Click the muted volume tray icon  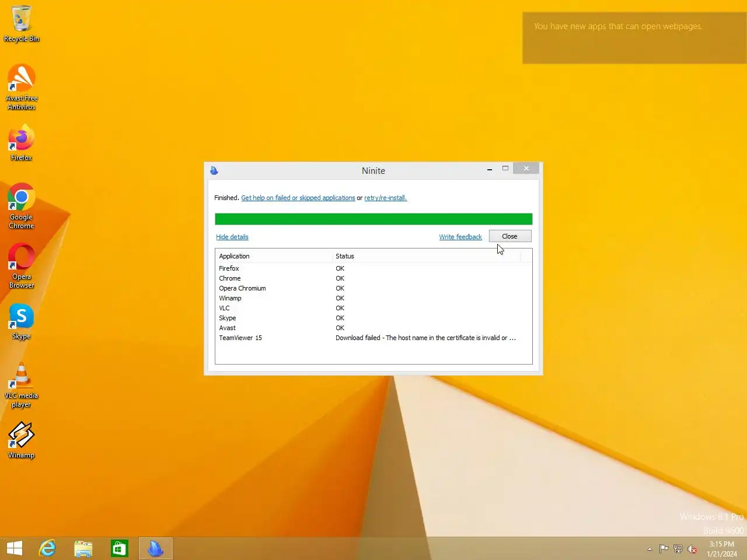692,549
